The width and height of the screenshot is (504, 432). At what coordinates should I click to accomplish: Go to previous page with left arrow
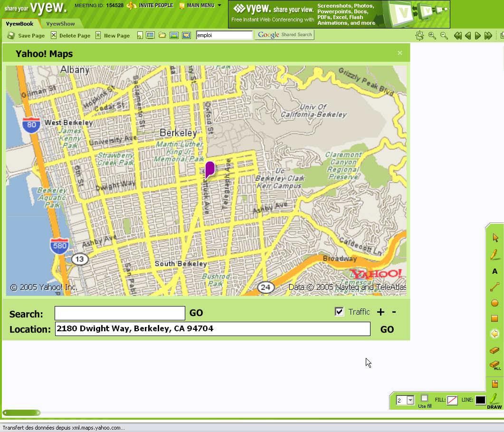468,35
